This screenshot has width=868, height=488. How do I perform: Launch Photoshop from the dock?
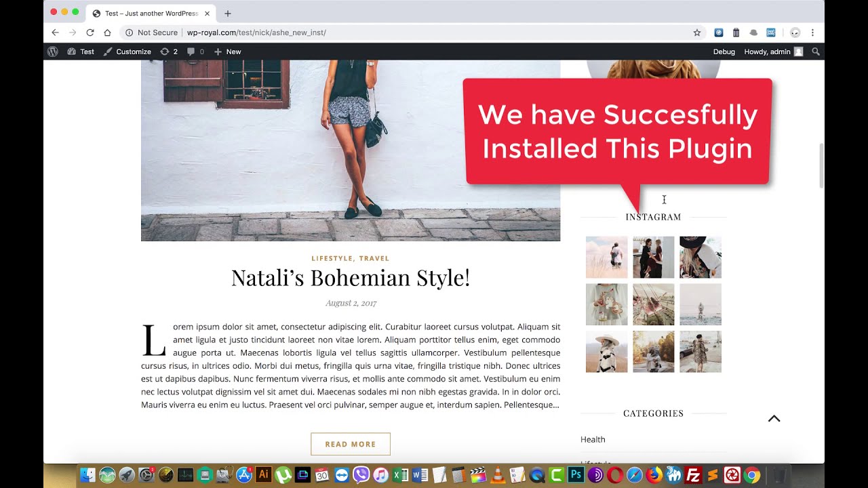click(x=576, y=475)
